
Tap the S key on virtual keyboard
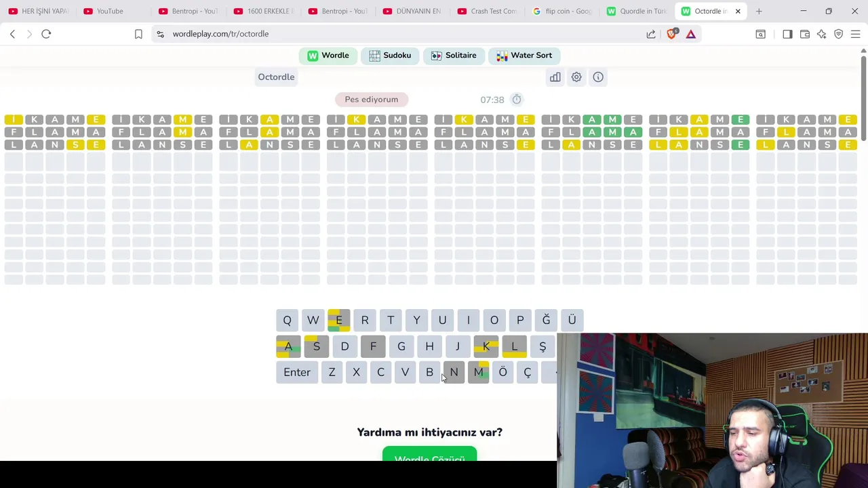(x=317, y=346)
